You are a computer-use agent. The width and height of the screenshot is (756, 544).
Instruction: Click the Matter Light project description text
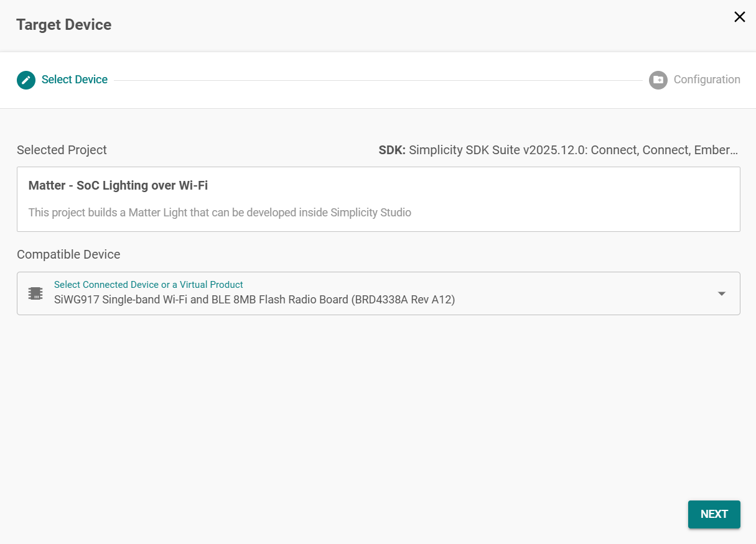[220, 213]
